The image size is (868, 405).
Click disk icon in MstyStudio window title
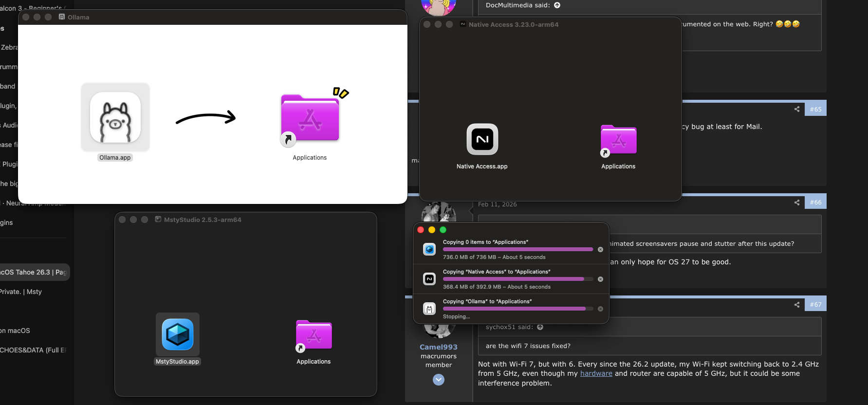[158, 220]
